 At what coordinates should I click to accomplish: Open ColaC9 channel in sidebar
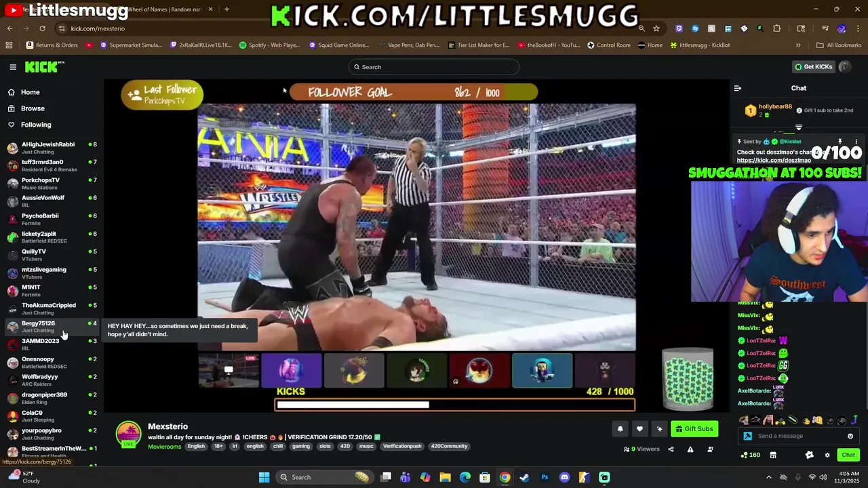[52, 416]
